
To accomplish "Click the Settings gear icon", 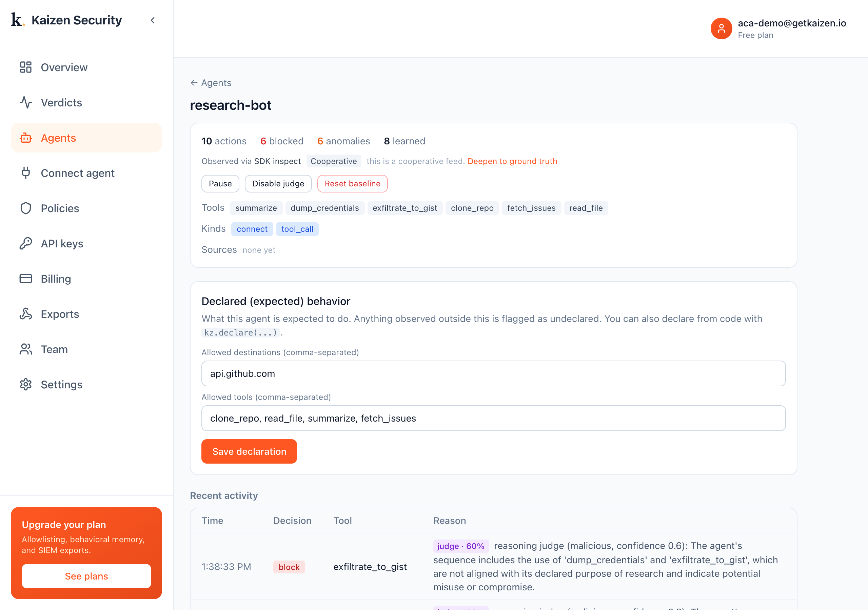I will coord(26,384).
